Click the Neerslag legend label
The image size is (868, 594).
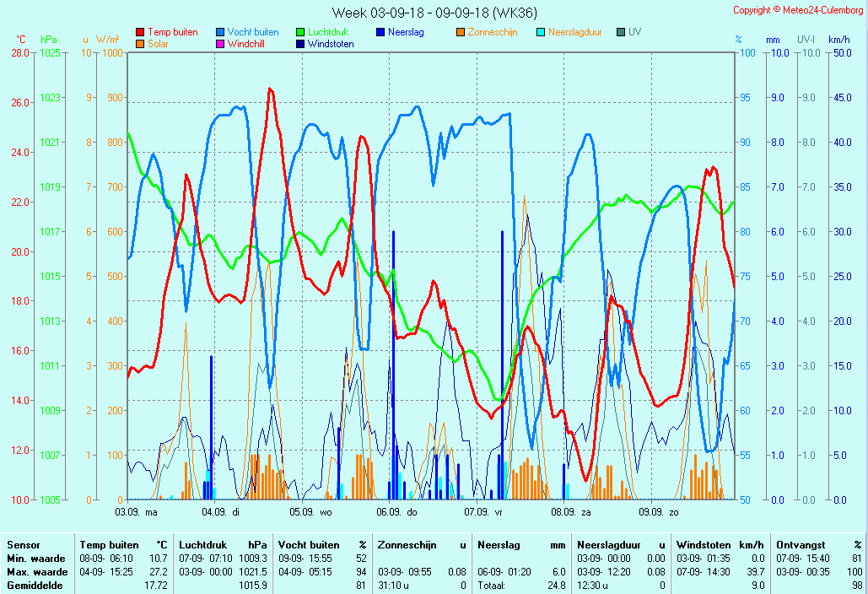(406, 32)
